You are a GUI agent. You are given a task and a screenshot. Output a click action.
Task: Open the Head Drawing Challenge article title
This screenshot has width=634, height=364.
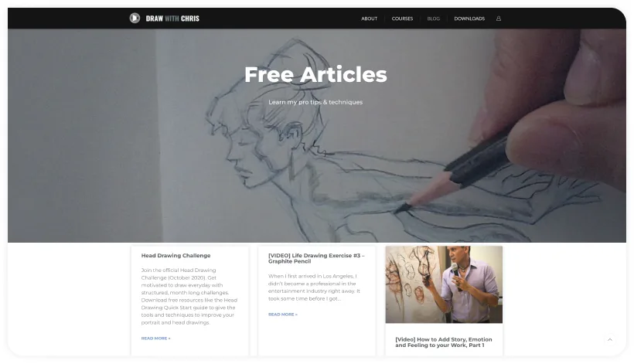pos(176,255)
